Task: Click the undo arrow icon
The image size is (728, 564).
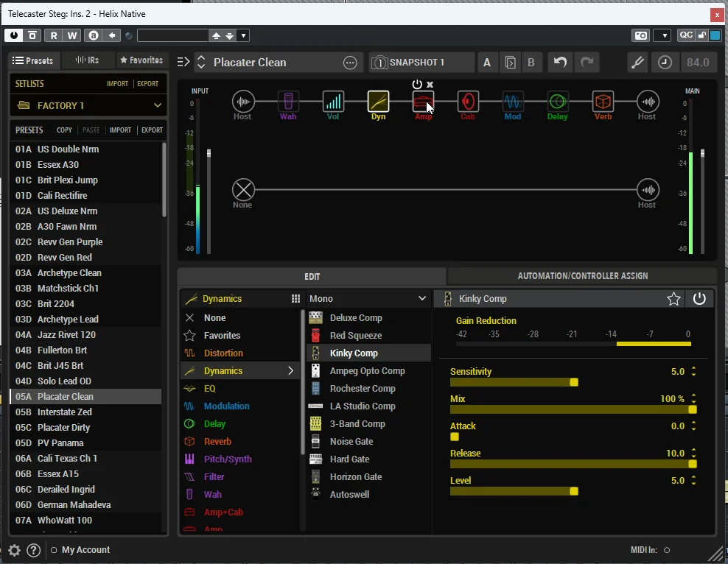Action: click(x=561, y=62)
